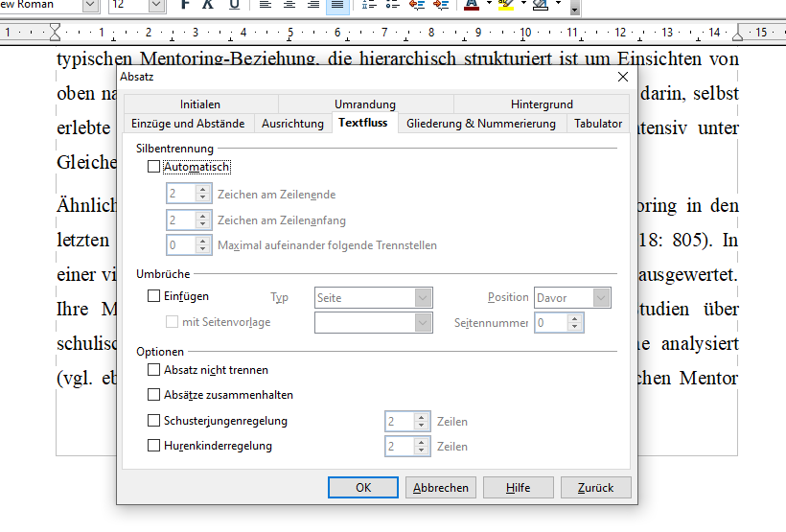Switch to the Einzüge und Abstände tab

pyautogui.click(x=188, y=124)
